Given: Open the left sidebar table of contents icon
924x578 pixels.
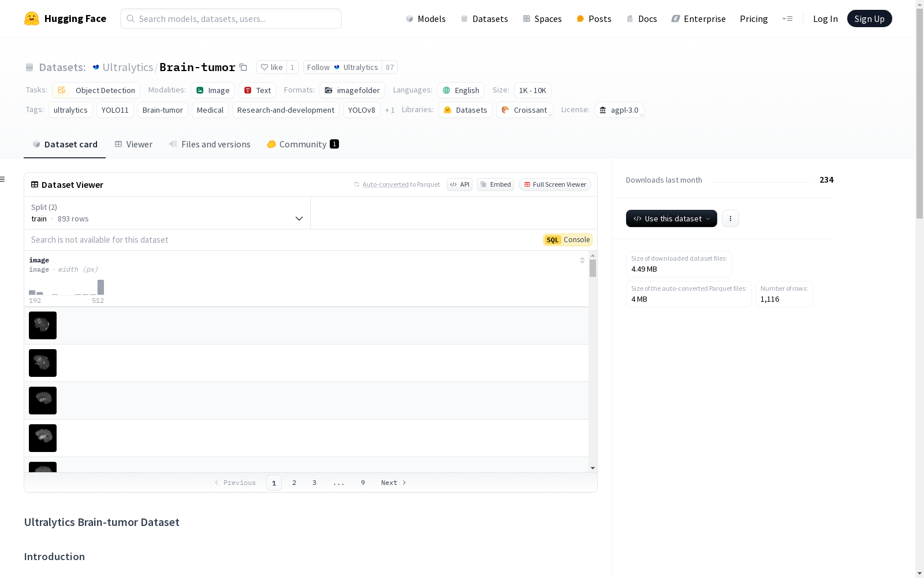Looking at the screenshot, I should click(x=3, y=179).
